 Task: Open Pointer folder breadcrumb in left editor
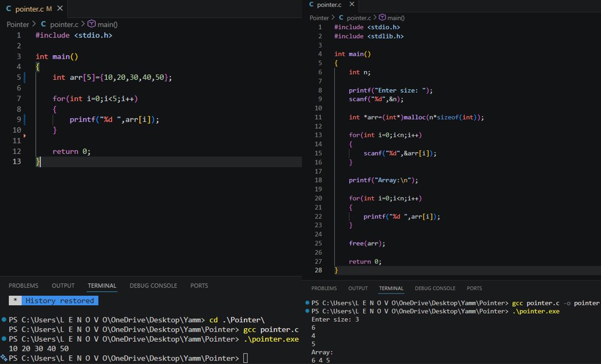pyautogui.click(x=18, y=24)
